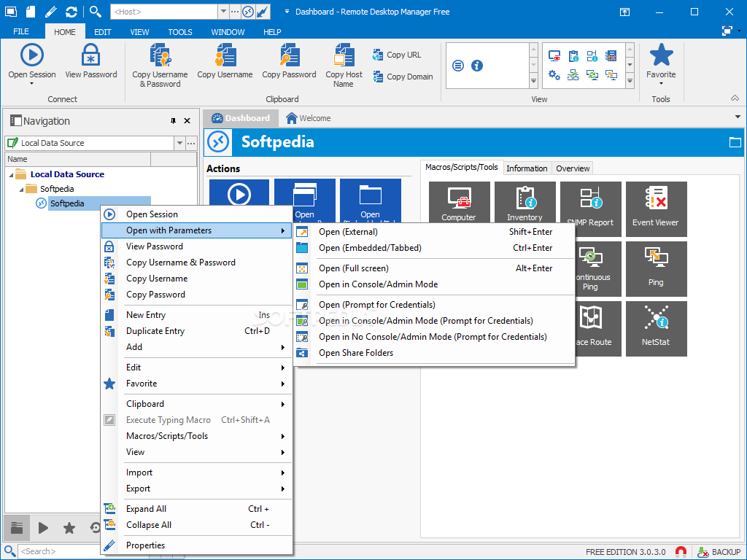This screenshot has width=747, height=560.
Task: Select Open (Full screen) menu item
Action: click(x=433, y=268)
